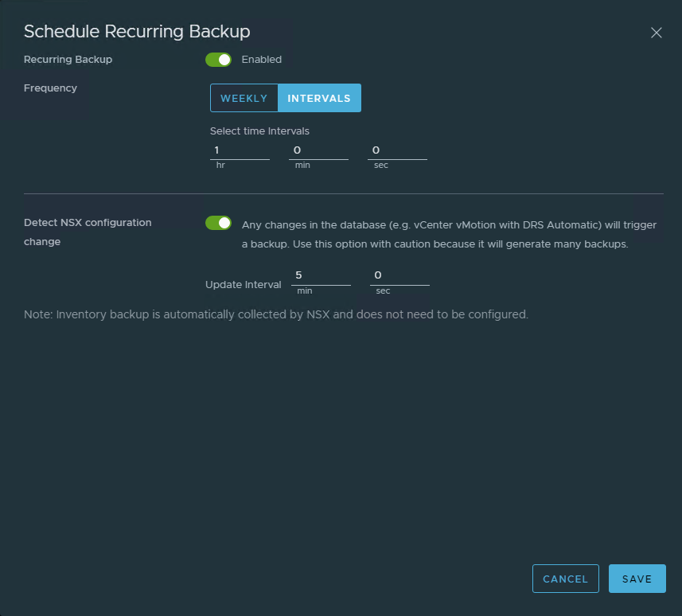The width and height of the screenshot is (682, 616).
Task: Click the 'Frequency' label
Action: click(x=50, y=88)
